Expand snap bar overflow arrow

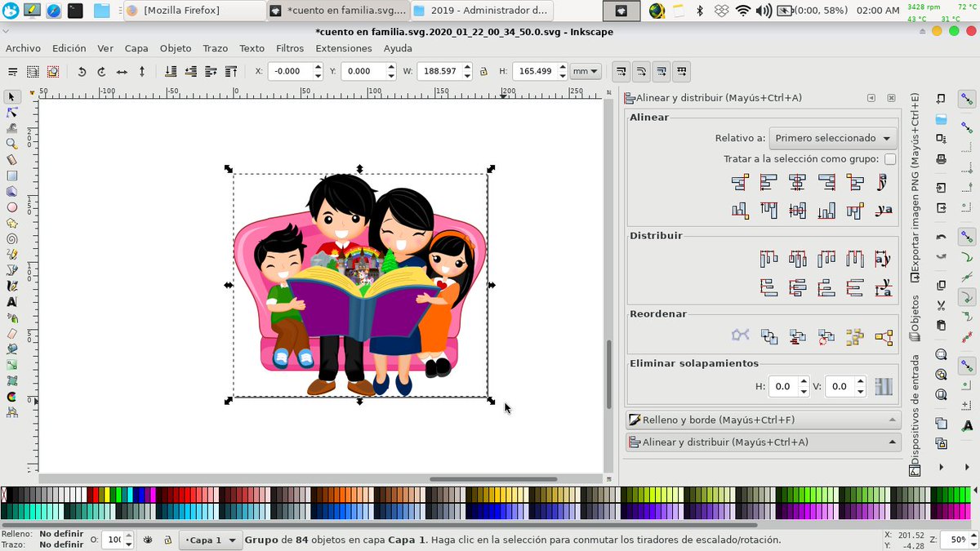(x=967, y=467)
